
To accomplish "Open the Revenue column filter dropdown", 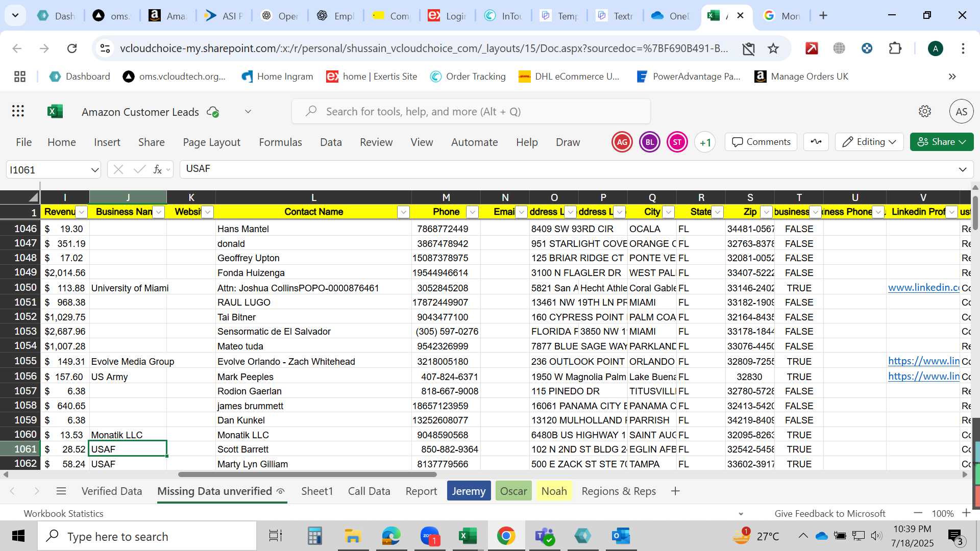I will click(81, 212).
